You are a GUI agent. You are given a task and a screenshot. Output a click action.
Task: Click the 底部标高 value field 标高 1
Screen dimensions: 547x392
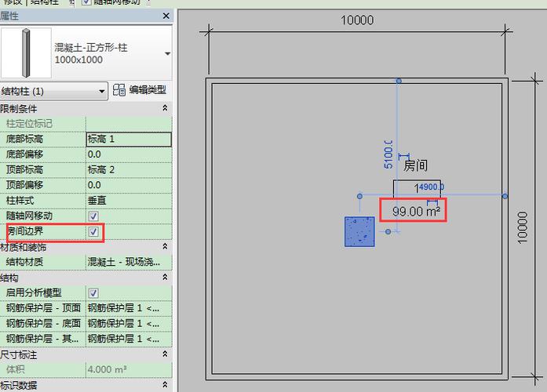128,140
